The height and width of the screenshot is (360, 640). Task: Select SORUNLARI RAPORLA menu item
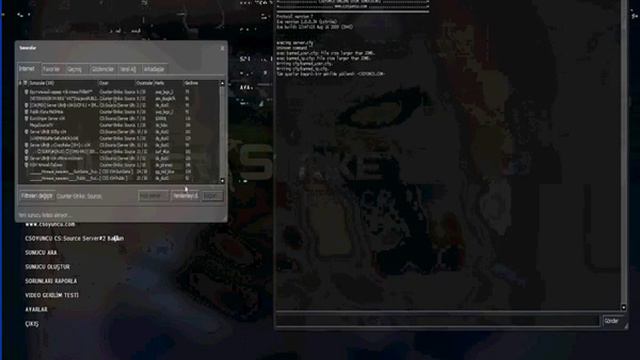tap(51, 281)
